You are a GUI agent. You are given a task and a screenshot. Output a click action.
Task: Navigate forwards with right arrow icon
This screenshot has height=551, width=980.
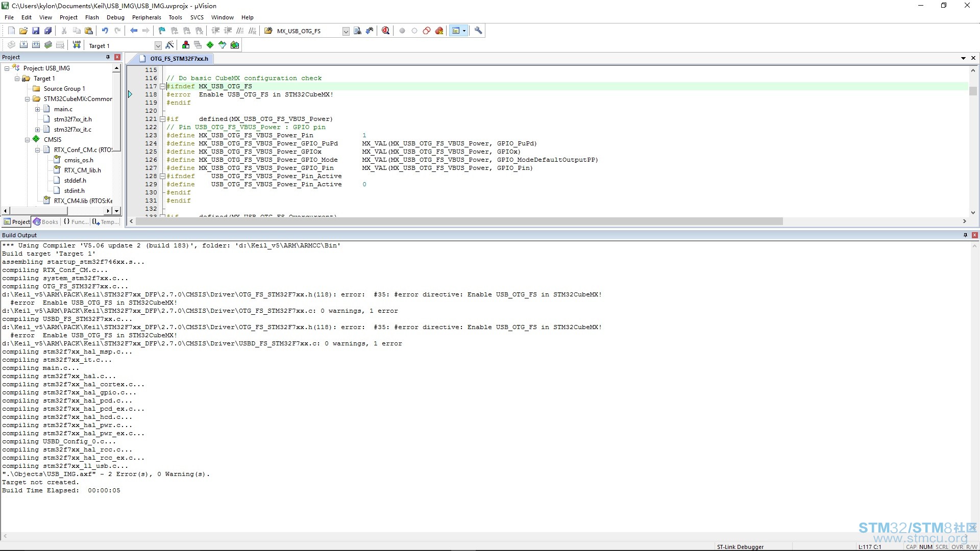tap(146, 31)
